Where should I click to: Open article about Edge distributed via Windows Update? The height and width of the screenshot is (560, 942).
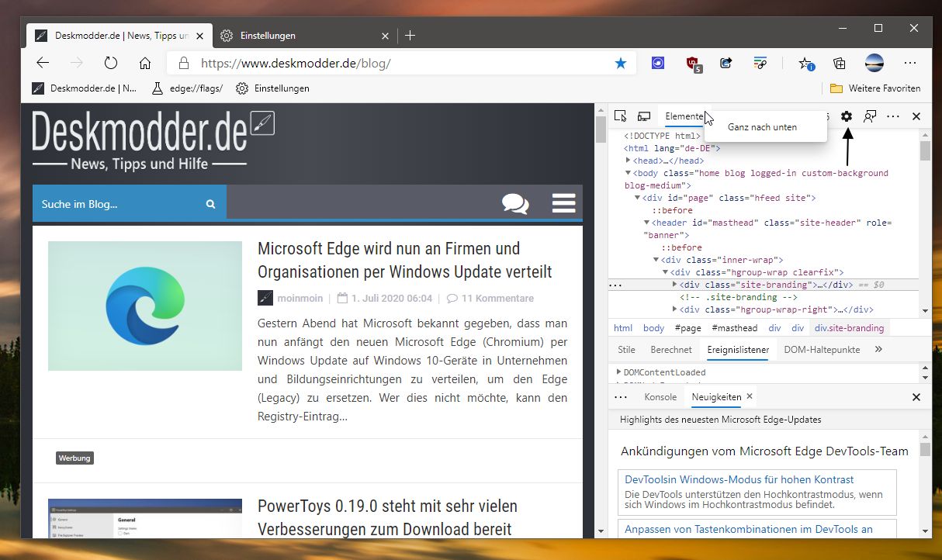pos(404,260)
